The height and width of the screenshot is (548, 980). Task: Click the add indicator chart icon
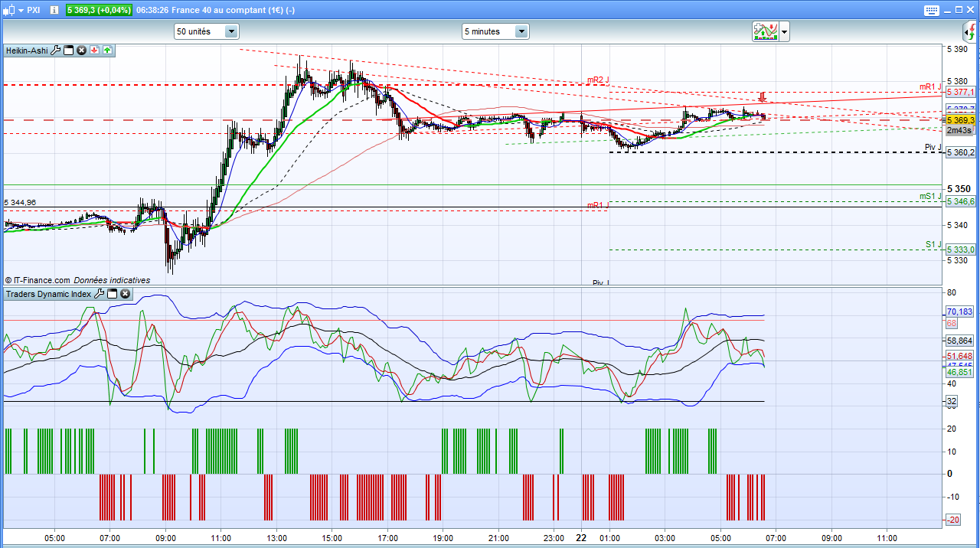tap(765, 31)
